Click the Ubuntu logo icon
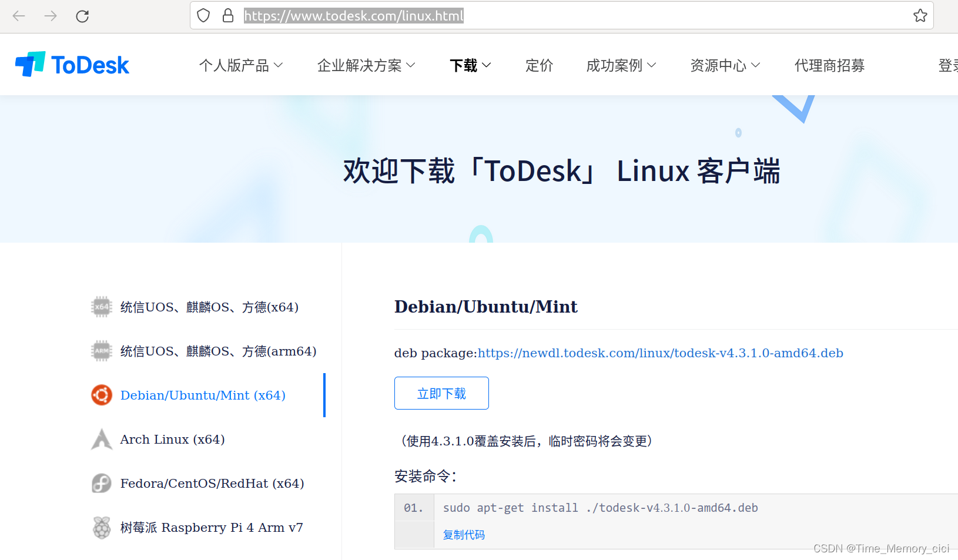Screen dimensions: 958x560 102,395
